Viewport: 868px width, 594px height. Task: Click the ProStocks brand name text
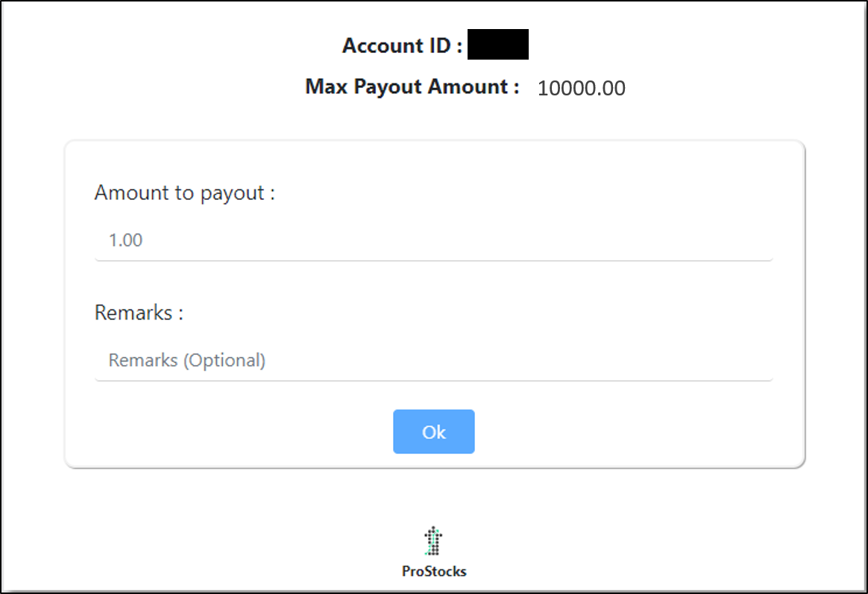click(434, 572)
